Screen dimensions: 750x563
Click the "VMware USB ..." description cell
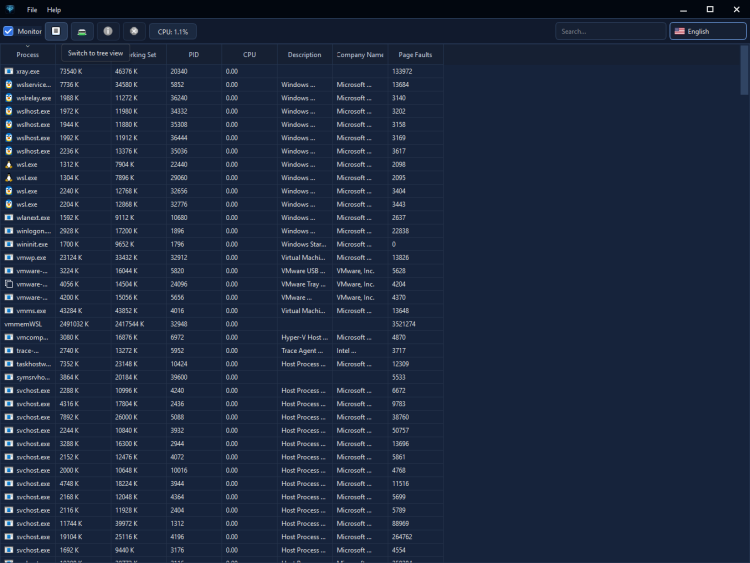click(303, 271)
